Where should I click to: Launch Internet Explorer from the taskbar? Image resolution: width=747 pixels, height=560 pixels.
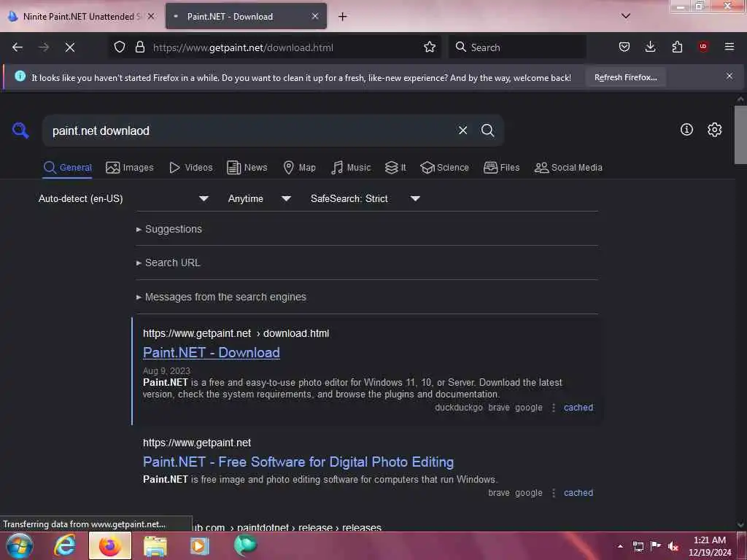(65, 545)
